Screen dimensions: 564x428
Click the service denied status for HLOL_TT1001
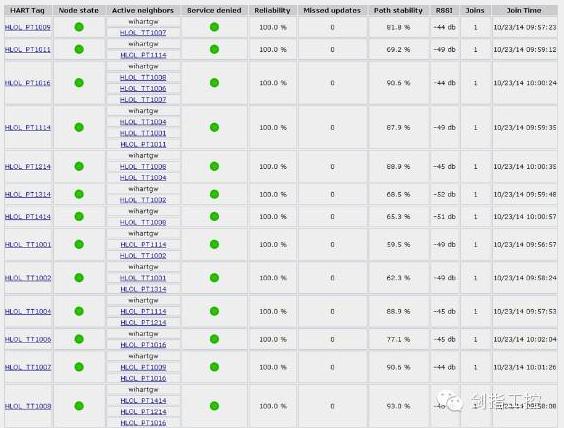(x=214, y=245)
